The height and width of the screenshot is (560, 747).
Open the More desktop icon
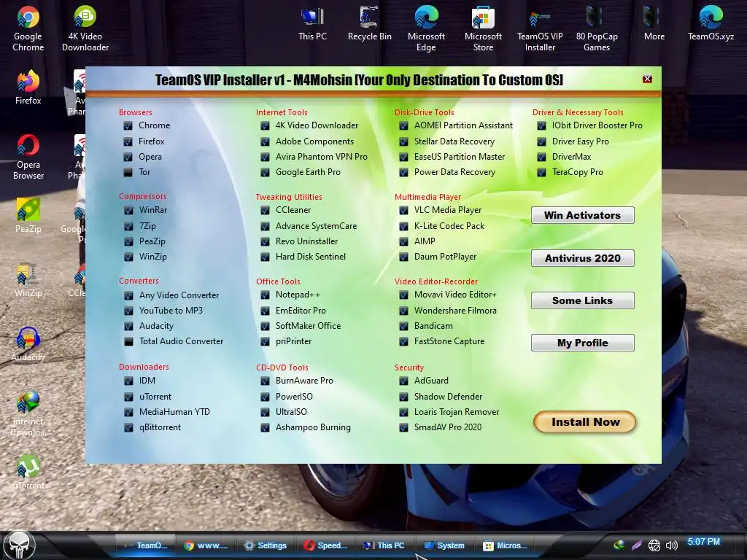click(x=654, y=24)
